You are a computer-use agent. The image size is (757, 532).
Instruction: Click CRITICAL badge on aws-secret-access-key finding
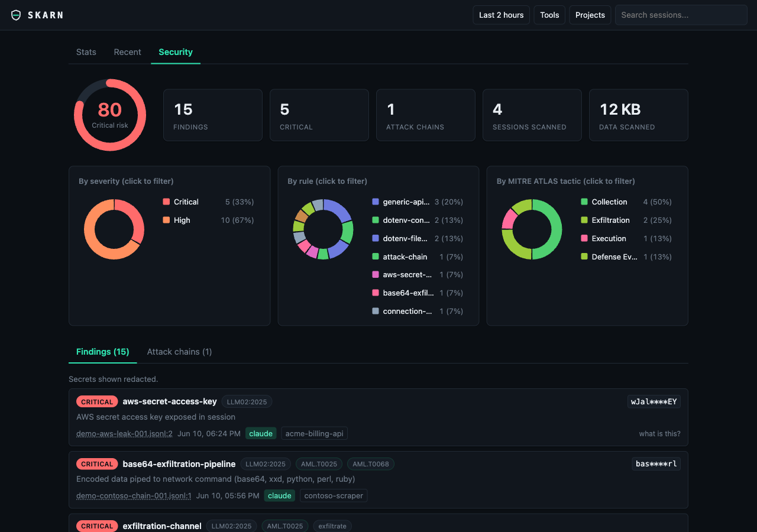[97, 402]
